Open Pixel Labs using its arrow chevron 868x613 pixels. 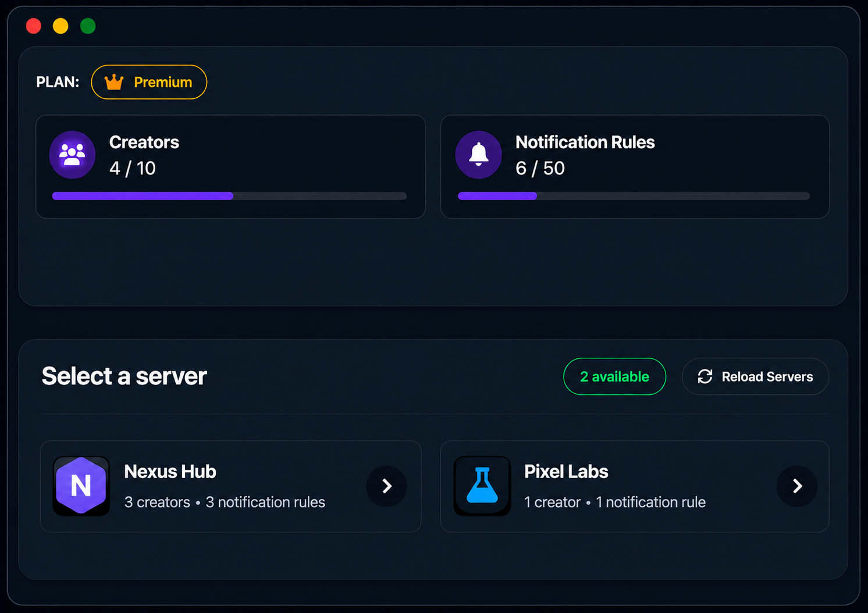pyautogui.click(x=797, y=486)
